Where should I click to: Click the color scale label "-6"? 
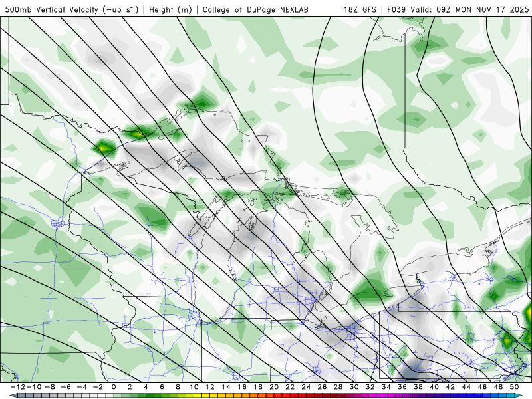pyautogui.click(x=65, y=387)
